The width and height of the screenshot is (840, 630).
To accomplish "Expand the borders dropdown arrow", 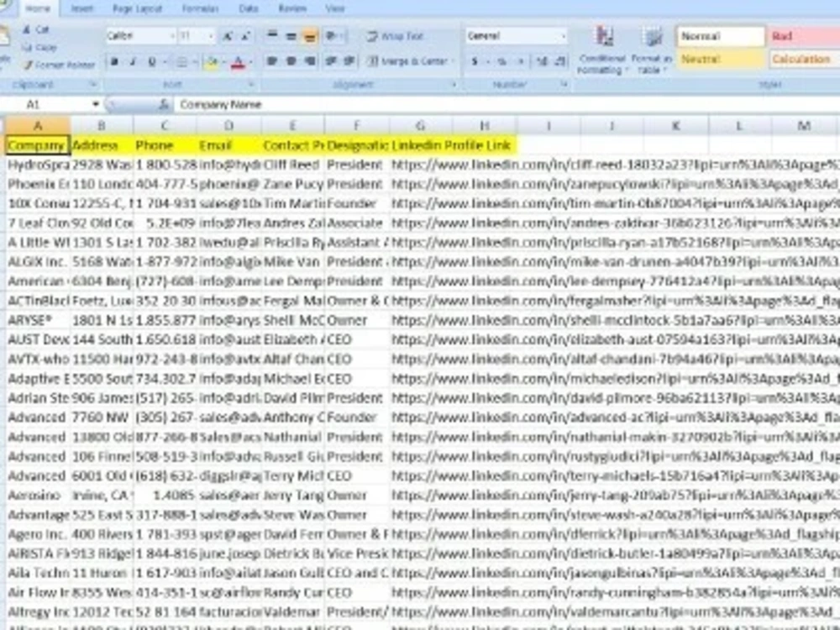I will point(195,61).
